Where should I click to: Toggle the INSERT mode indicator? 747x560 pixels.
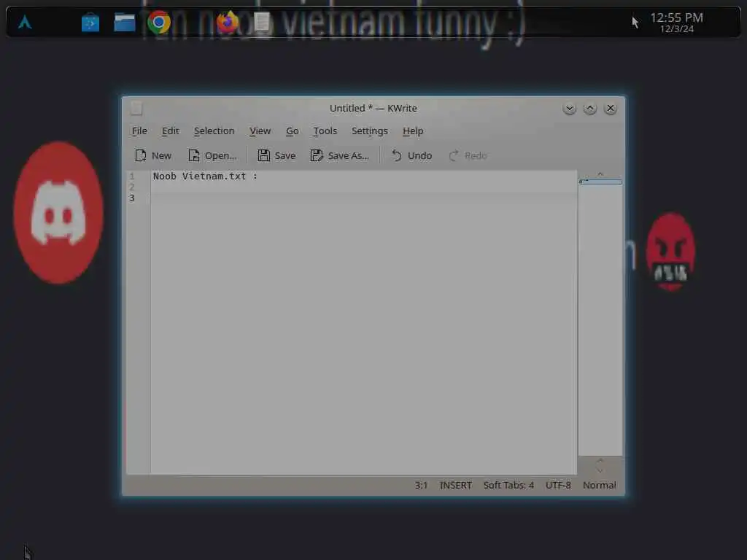click(x=455, y=485)
